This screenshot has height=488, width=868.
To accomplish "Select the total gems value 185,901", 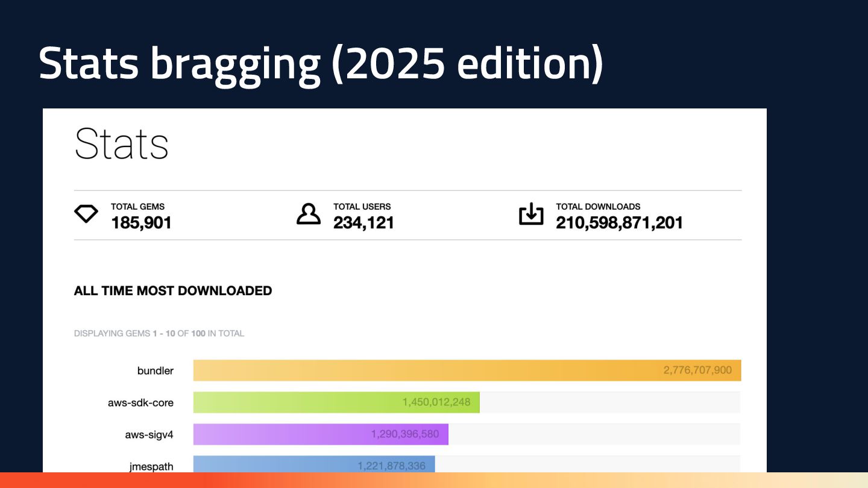I will [x=141, y=223].
